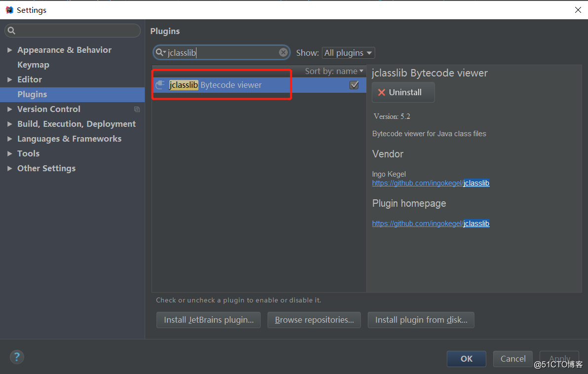588x374 pixels.
Task: Open the Vendor GitHub jclasslib link
Action: [x=431, y=183]
